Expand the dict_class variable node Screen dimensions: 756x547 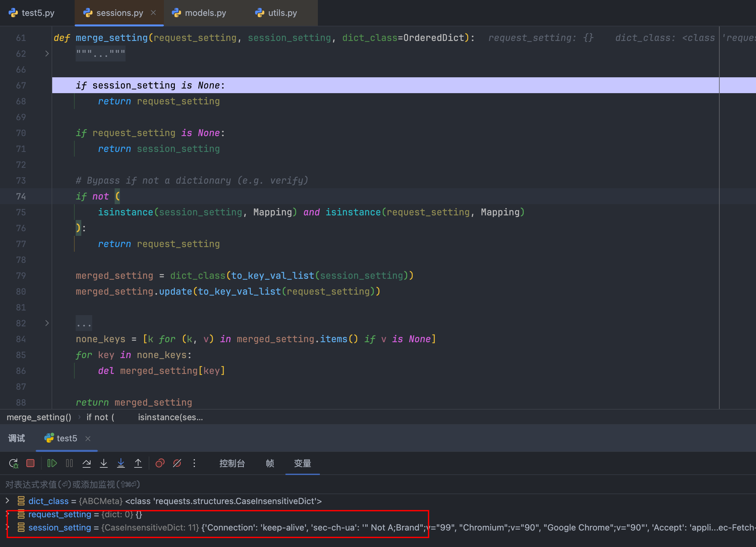[7, 501]
